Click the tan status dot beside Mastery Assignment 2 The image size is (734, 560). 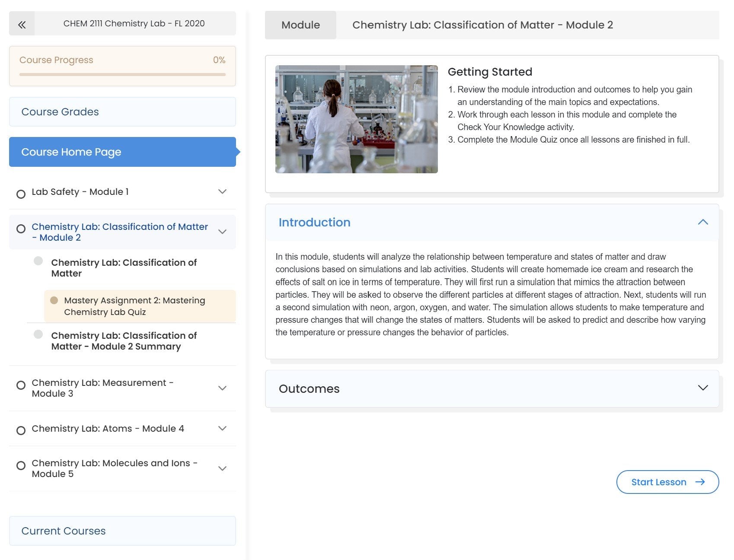pos(54,300)
